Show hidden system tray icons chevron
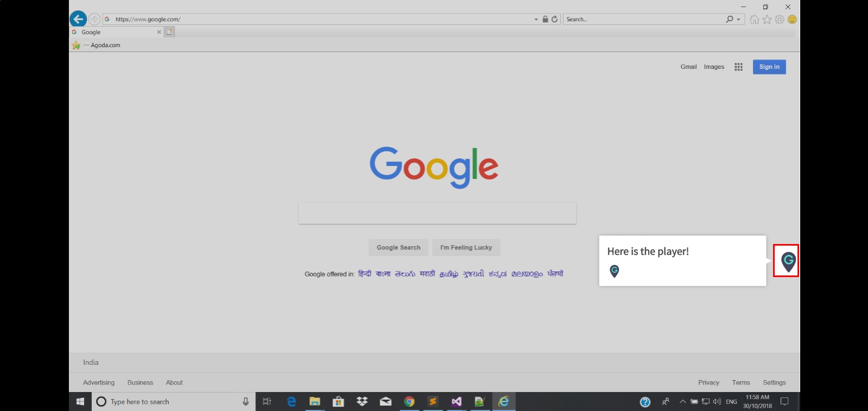 click(x=682, y=402)
